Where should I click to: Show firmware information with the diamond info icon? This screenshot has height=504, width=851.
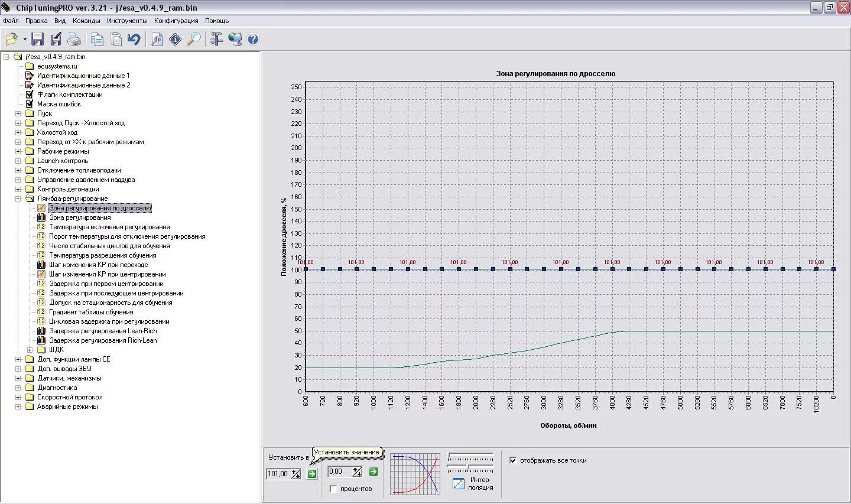[176, 40]
